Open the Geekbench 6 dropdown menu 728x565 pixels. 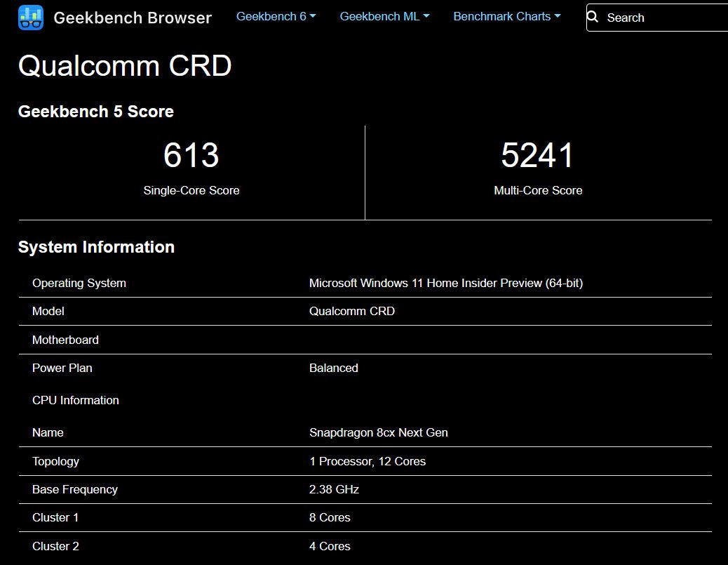(275, 15)
